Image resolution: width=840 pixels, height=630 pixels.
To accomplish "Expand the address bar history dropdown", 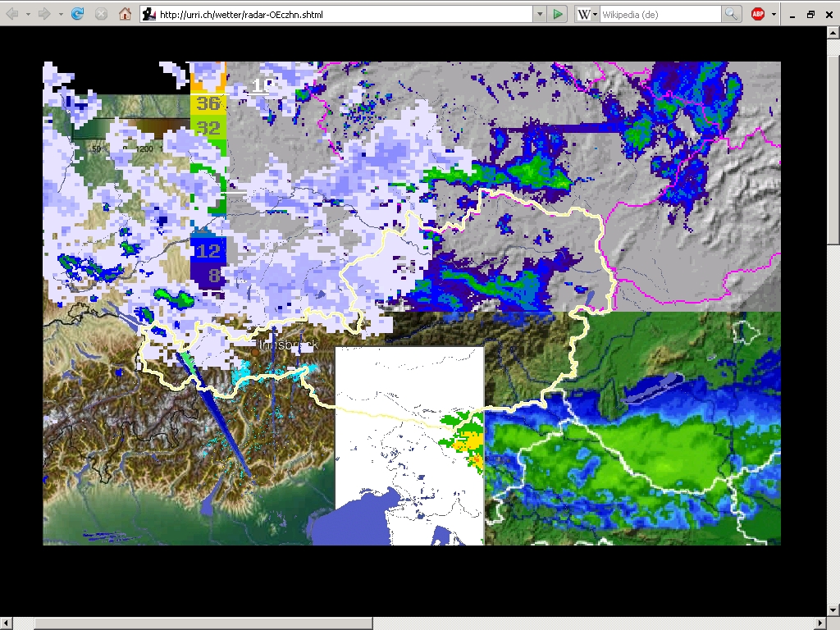I will click(x=540, y=15).
